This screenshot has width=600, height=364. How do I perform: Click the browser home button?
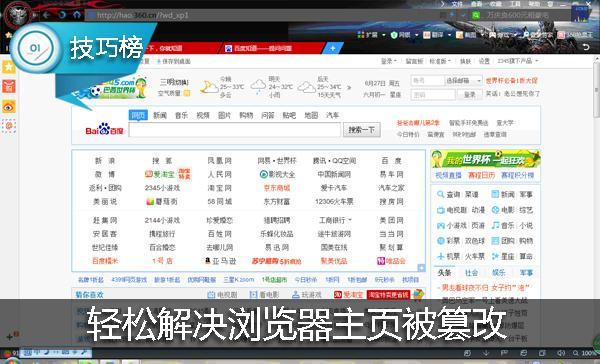click(x=77, y=15)
